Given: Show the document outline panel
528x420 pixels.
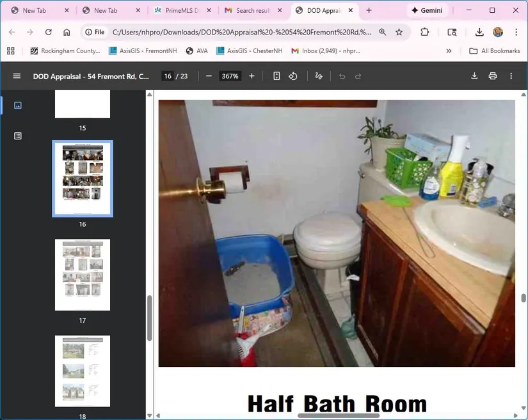Looking at the screenshot, I should 18,136.
